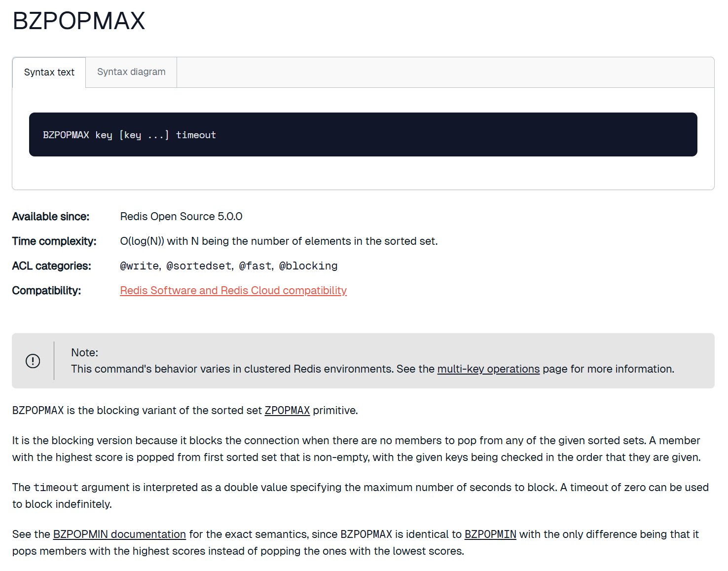
Task: Click the O(log(N)) complexity description
Action: pyautogui.click(x=279, y=241)
